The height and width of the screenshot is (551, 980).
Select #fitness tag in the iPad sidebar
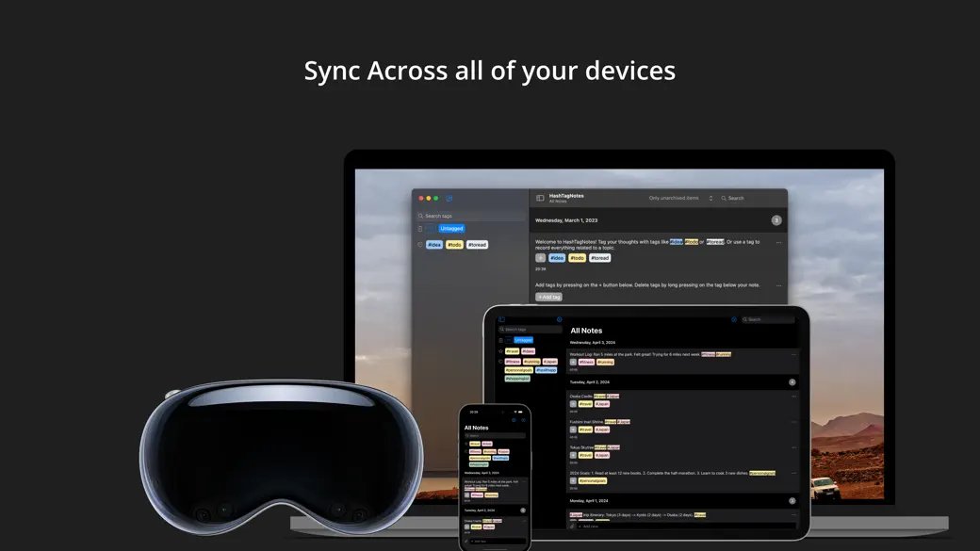tap(513, 362)
